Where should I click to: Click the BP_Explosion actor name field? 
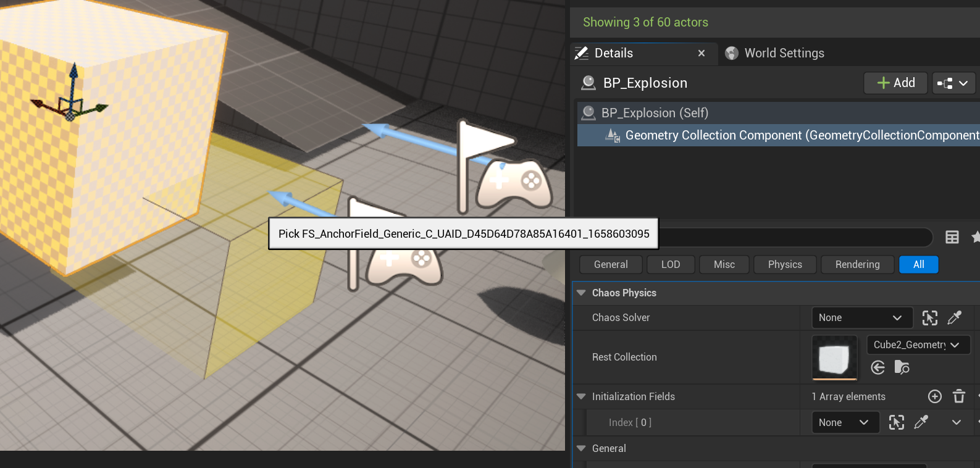click(x=645, y=83)
